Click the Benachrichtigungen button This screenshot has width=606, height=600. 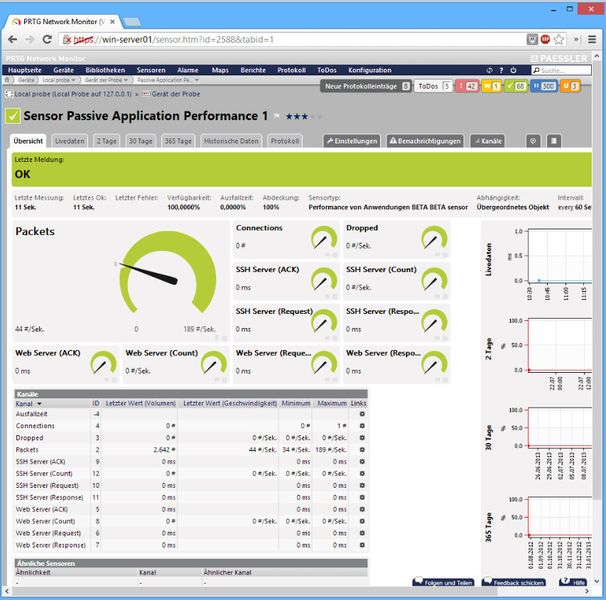(425, 141)
